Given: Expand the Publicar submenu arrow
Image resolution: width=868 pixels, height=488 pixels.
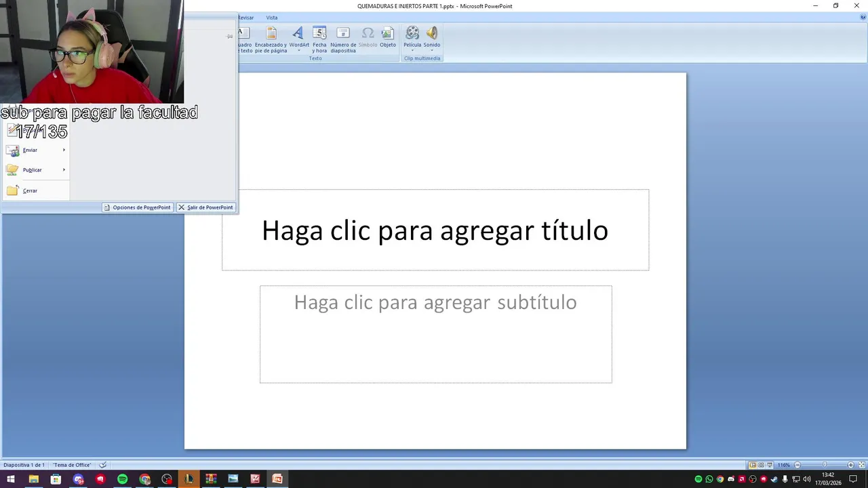Looking at the screenshot, I should pos(64,170).
